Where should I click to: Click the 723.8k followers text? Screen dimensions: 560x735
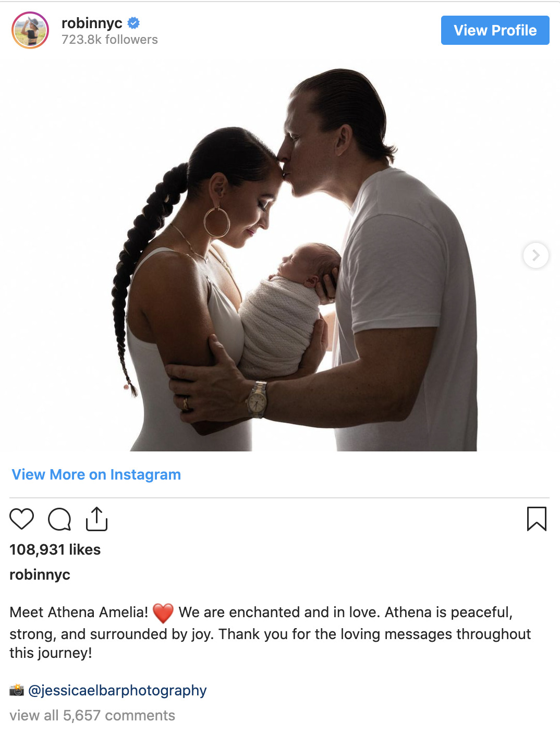pyautogui.click(x=109, y=40)
